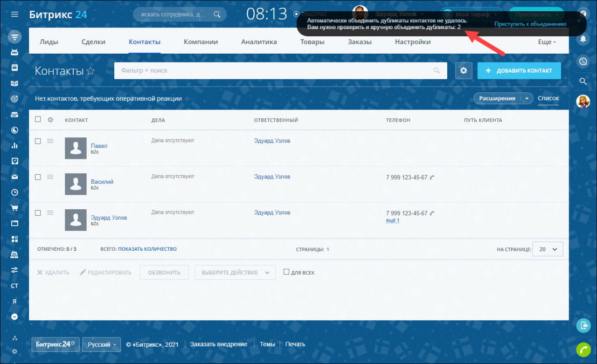Open the open-book icon in left sidebar

click(14, 83)
